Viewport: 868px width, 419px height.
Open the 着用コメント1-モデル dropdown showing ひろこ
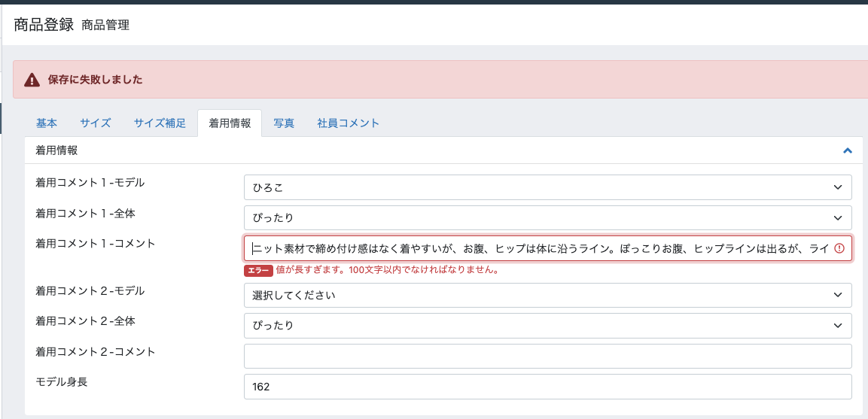(547, 187)
